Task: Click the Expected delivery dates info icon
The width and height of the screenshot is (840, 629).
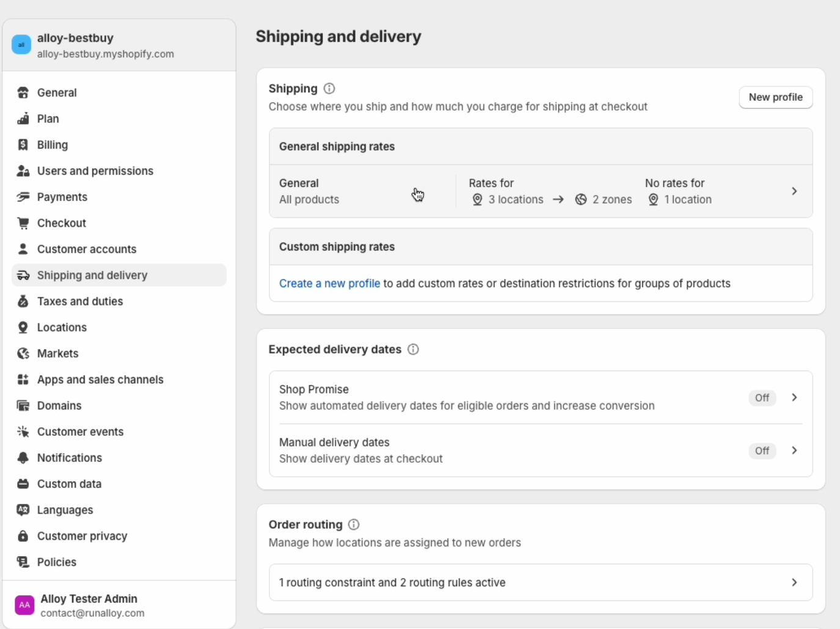Action: click(413, 350)
